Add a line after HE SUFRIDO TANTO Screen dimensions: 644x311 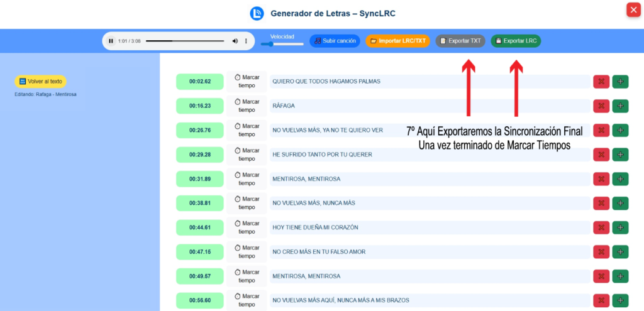point(620,155)
